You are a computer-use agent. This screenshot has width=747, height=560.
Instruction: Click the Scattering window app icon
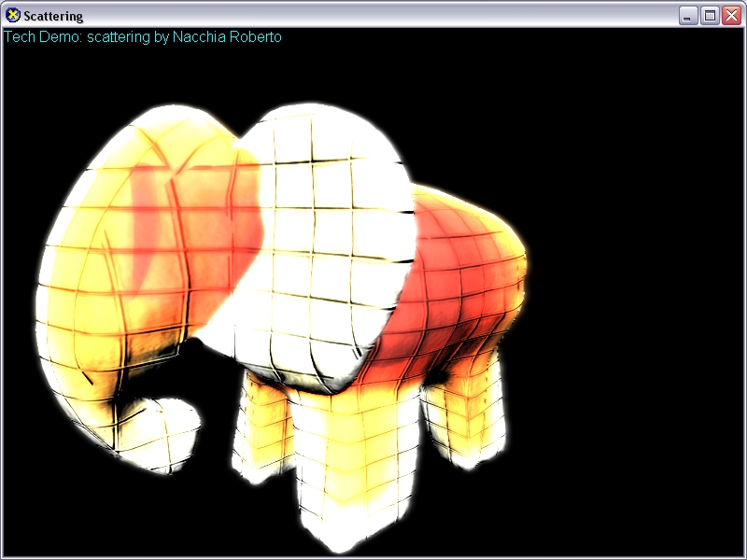click(13, 15)
